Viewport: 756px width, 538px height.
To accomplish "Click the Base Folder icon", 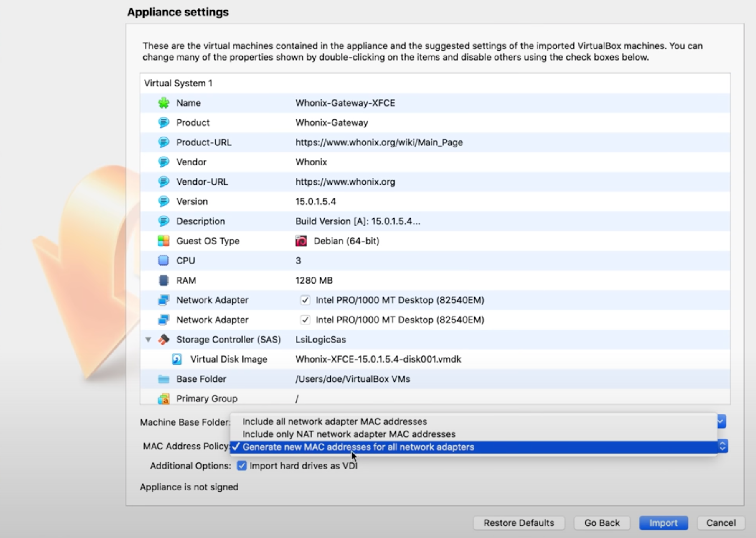I will [163, 379].
